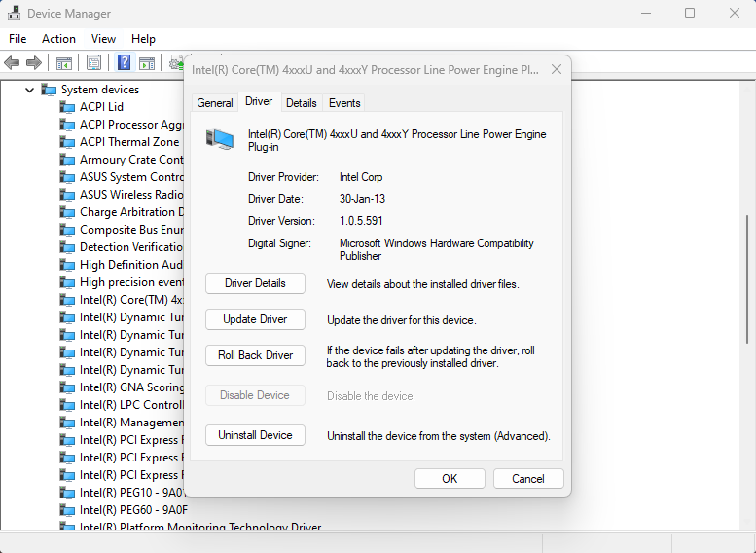The image size is (756, 553).
Task: Click the Update driver gear toolbar icon
Action: click(x=176, y=62)
